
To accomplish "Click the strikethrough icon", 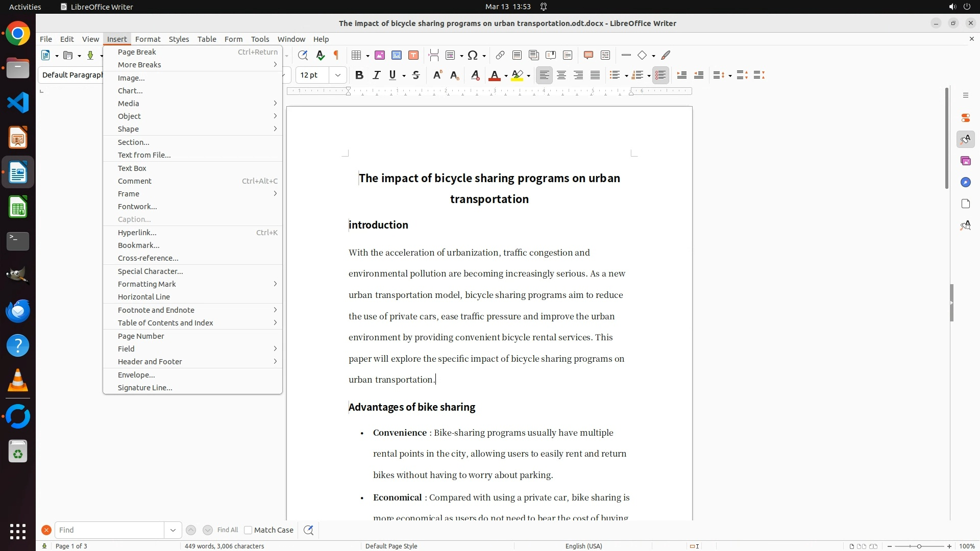I will pyautogui.click(x=416, y=76).
